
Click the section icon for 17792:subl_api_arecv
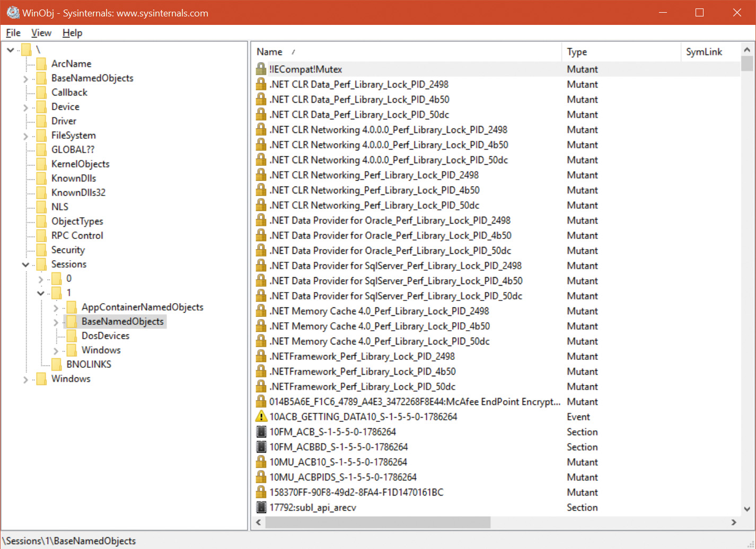coord(261,508)
